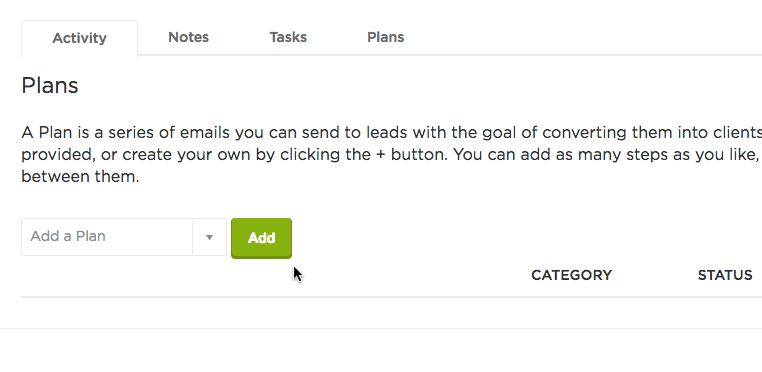Focus the Add a Plan combo box field
This screenshot has width=762, height=372.
pos(124,237)
